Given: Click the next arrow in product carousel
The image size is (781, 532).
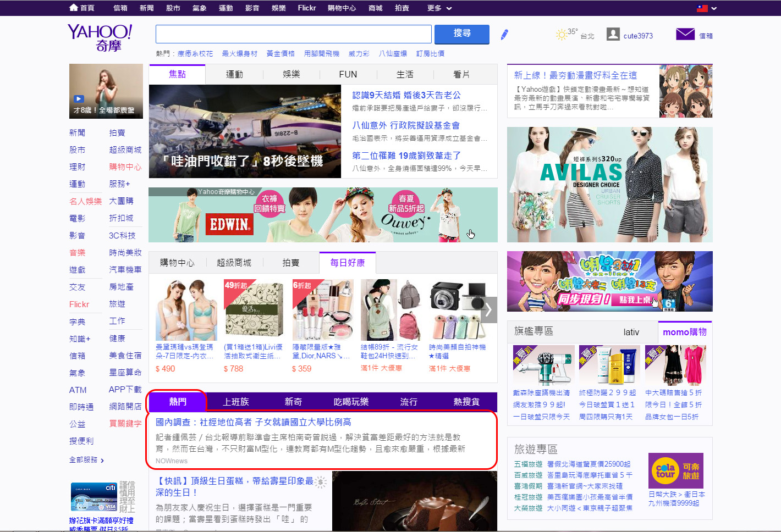Looking at the screenshot, I should [x=488, y=310].
